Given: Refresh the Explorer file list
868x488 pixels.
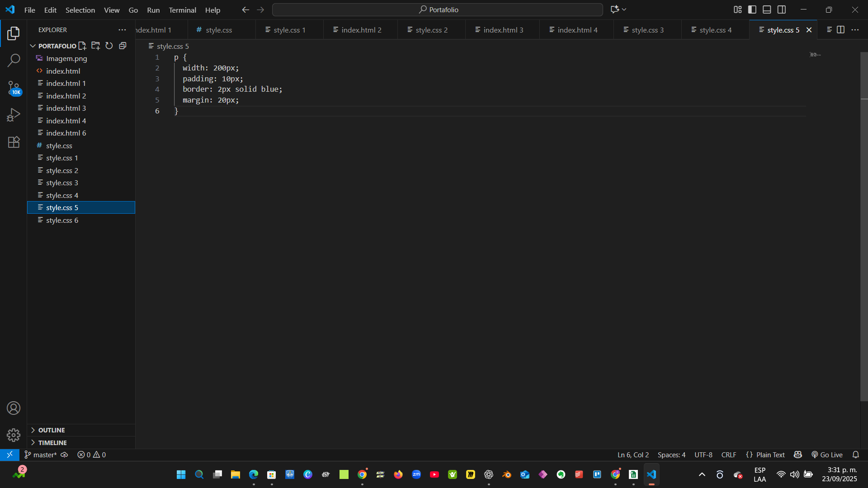Looking at the screenshot, I should pos(109,46).
